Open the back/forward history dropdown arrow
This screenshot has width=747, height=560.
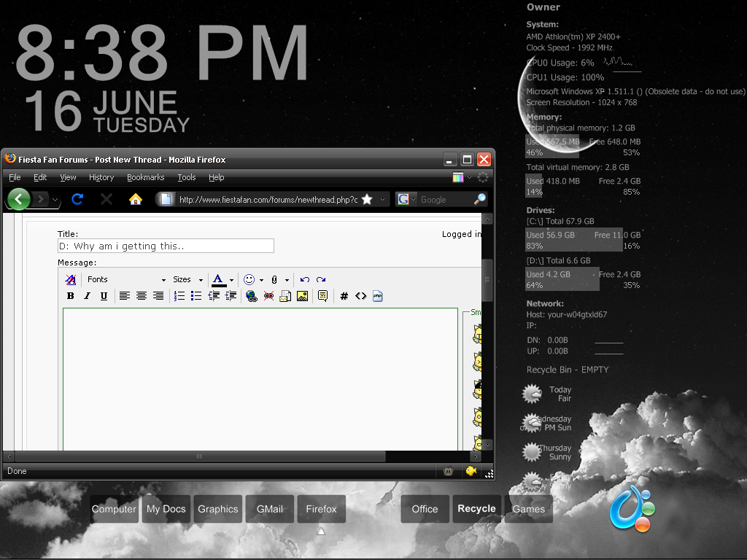click(x=55, y=200)
